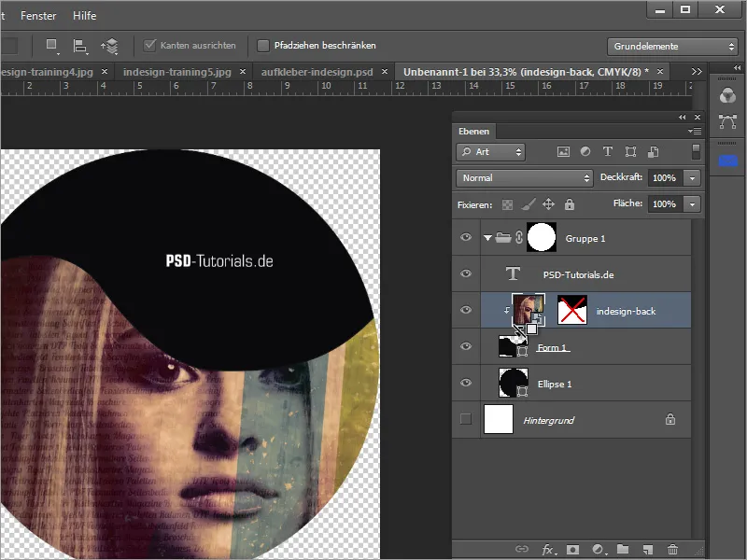Filter layers by pixel layer icon
The height and width of the screenshot is (560, 747).
click(x=563, y=152)
